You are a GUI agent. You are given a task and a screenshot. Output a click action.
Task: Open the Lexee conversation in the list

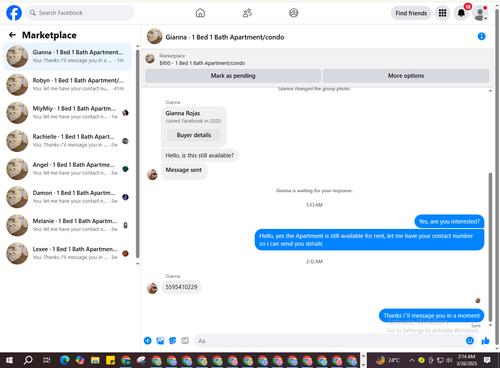click(67, 253)
